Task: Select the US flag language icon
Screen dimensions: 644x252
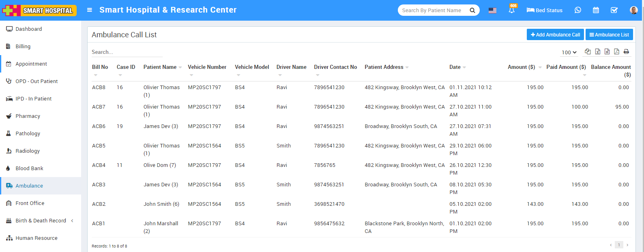Action: tap(492, 11)
